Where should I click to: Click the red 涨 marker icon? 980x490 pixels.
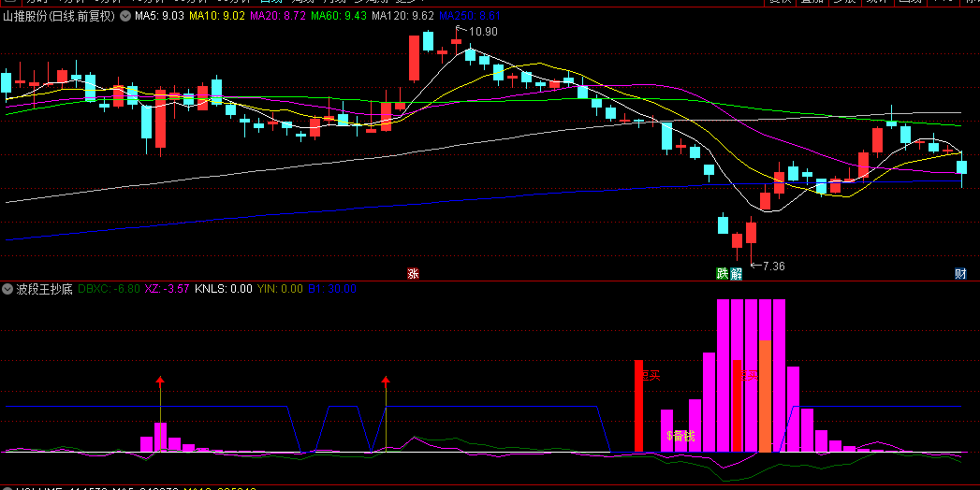tap(413, 273)
